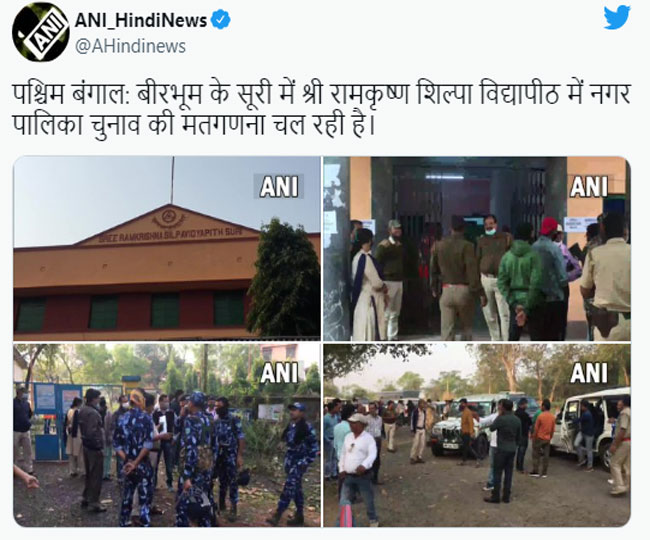This screenshot has width=650, height=540.
Task: Open the @AHindinews handle link
Action: click(130, 46)
